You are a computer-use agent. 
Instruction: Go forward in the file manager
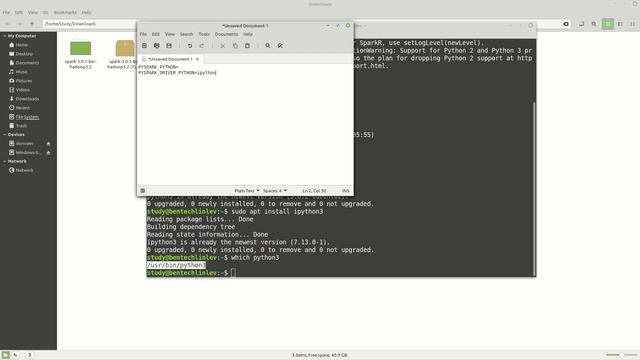[20, 24]
